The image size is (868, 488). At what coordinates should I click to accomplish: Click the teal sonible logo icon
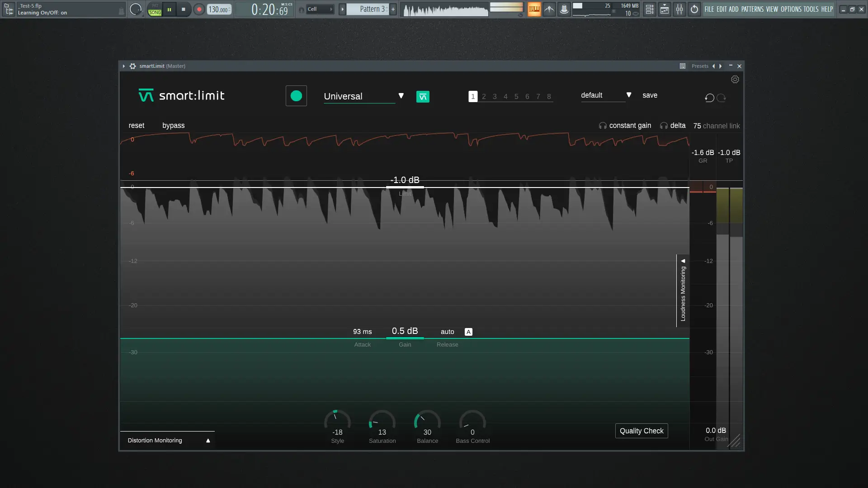pos(423,97)
